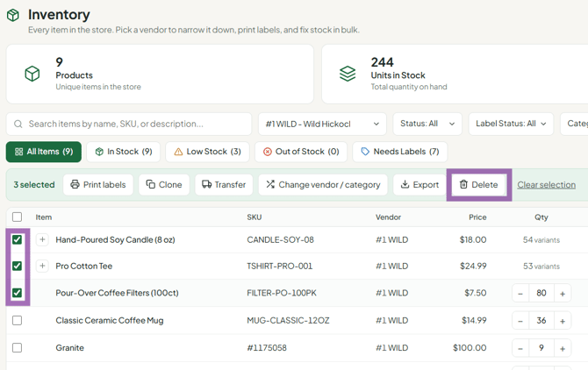Clone the selected items
Screen dimensions: 588x370
coord(164,185)
